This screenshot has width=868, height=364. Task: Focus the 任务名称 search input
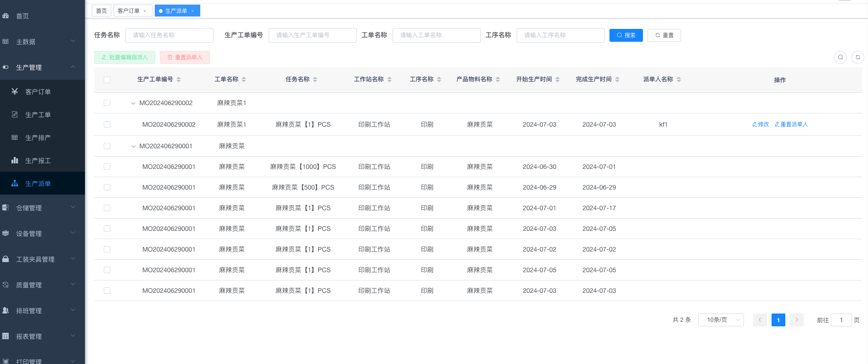tap(169, 35)
